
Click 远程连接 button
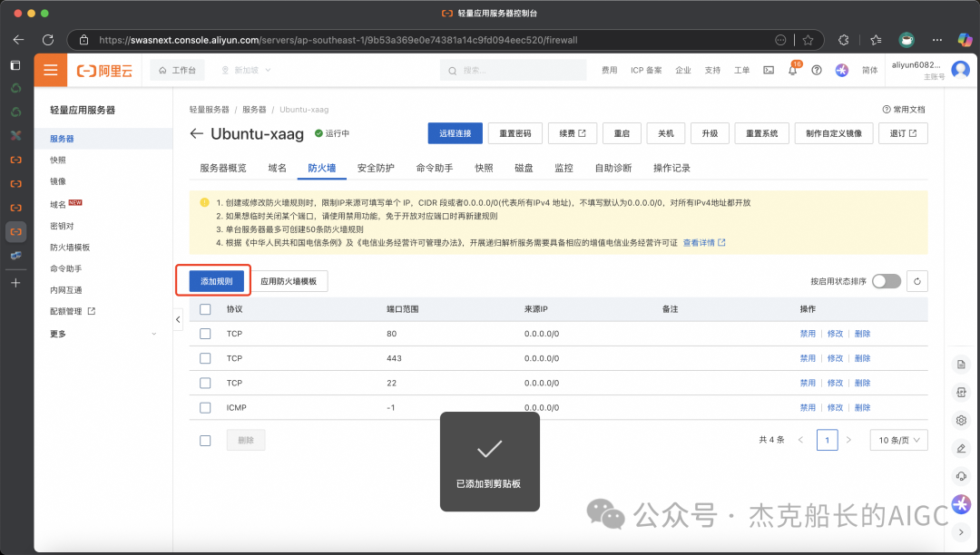pos(455,133)
